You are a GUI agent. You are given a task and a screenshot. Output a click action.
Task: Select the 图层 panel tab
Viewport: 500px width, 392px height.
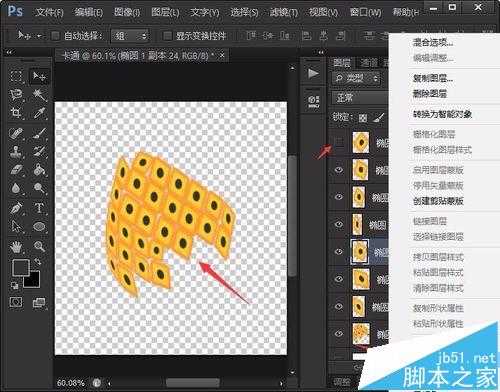[x=342, y=63]
